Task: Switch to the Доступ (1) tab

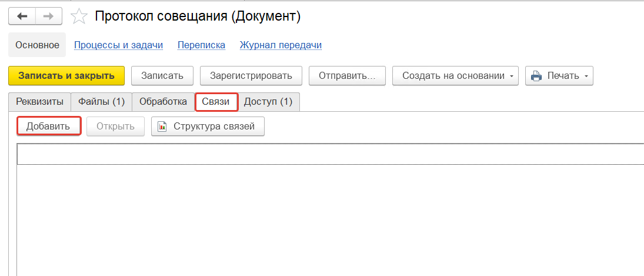Action: coord(268,101)
